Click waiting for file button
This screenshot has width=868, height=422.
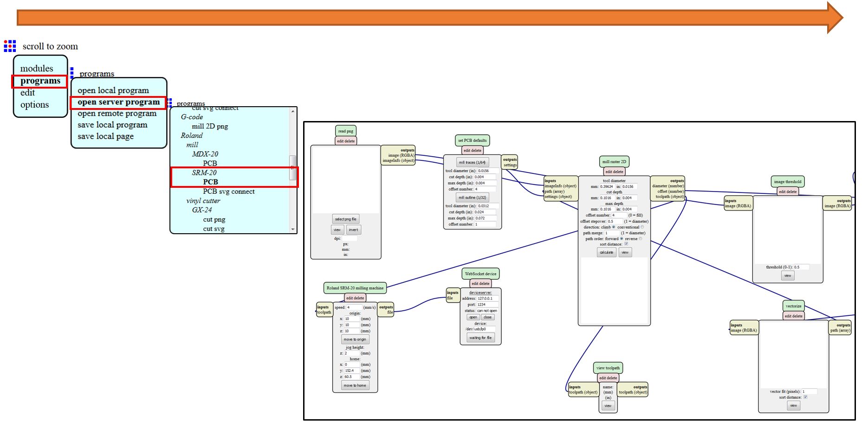[x=480, y=338]
